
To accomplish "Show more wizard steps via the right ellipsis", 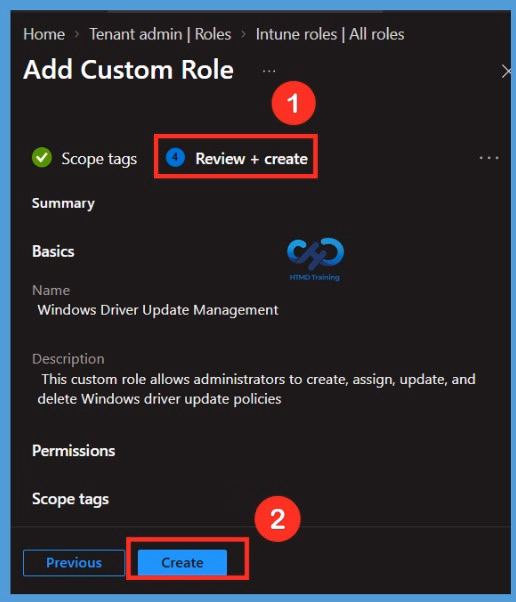I will coord(489,158).
